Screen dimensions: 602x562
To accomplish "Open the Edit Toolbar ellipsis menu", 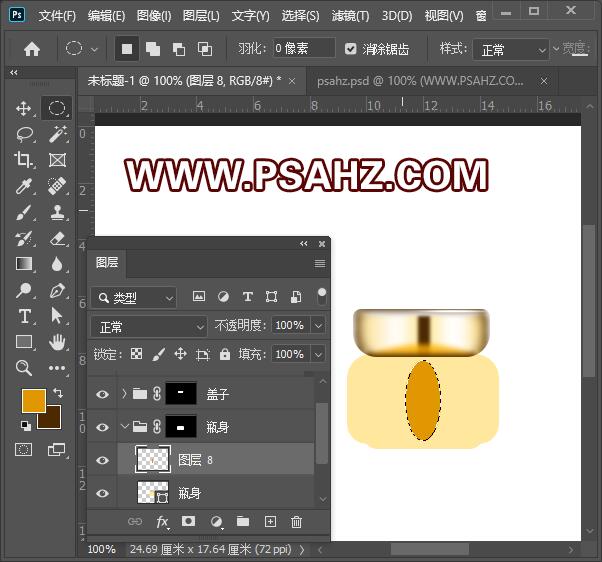I will (57, 368).
